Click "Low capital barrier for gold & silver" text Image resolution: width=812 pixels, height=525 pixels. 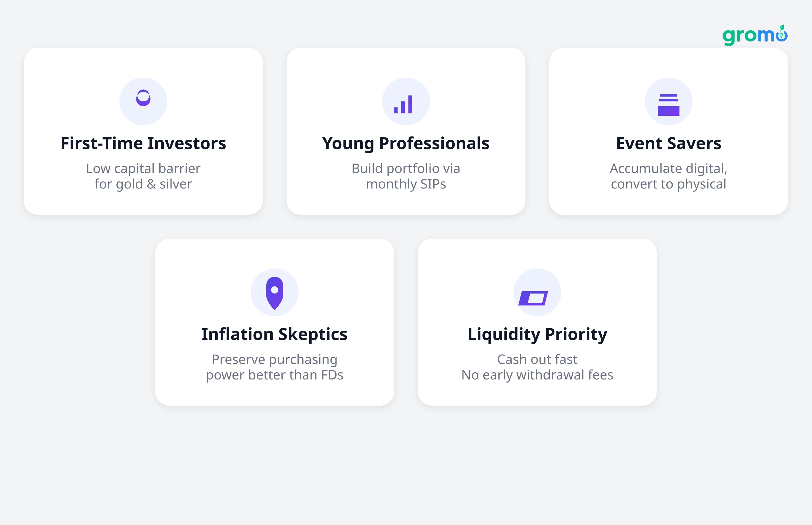click(143, 176)
